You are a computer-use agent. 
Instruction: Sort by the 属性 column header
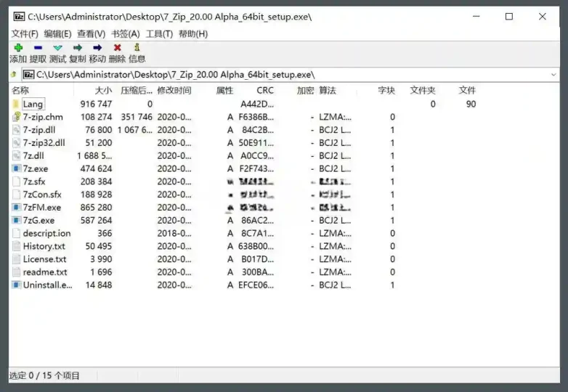click(224, 91)
